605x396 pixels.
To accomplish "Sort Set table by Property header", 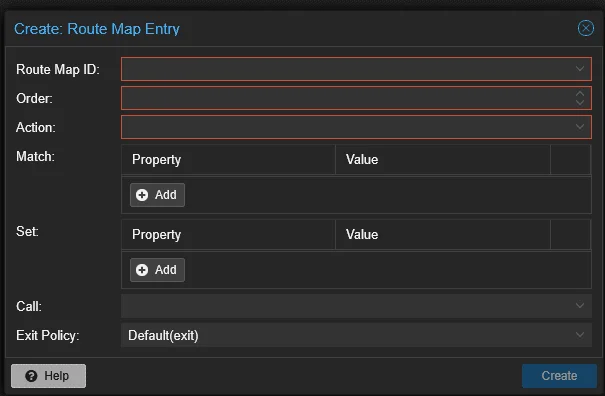I will pyautogui.click(x=228, y=234).
